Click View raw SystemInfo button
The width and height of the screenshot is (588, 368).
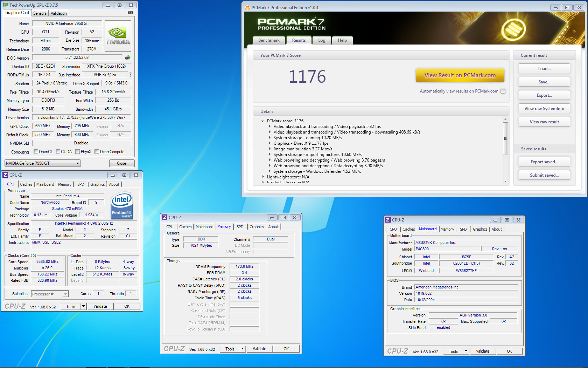544,109
